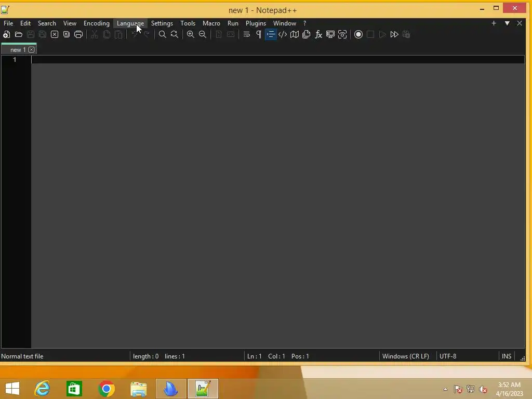Screen dimensions: 532x399
Task: Open the tab list dropdown triangle
Action: coord(507,23)
